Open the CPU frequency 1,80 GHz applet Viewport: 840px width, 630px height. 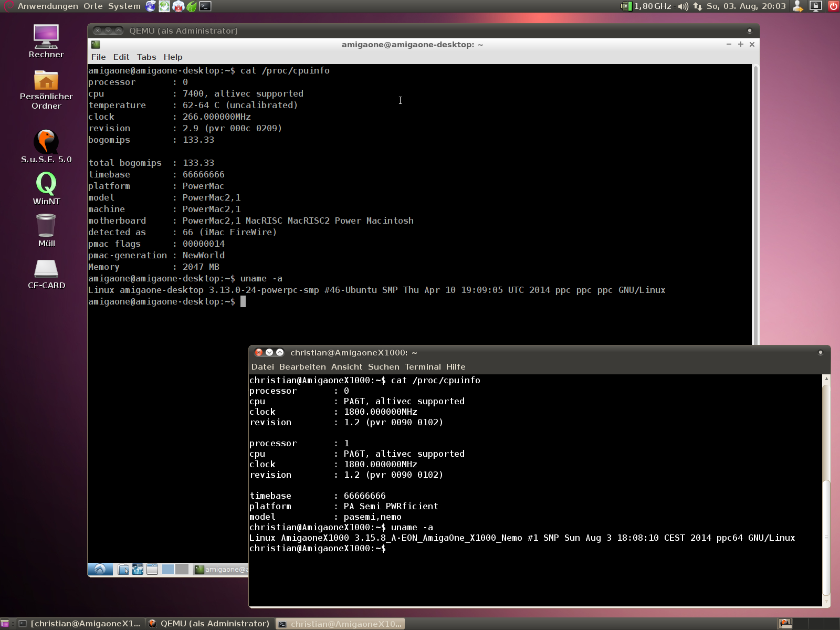click(647, 6)
